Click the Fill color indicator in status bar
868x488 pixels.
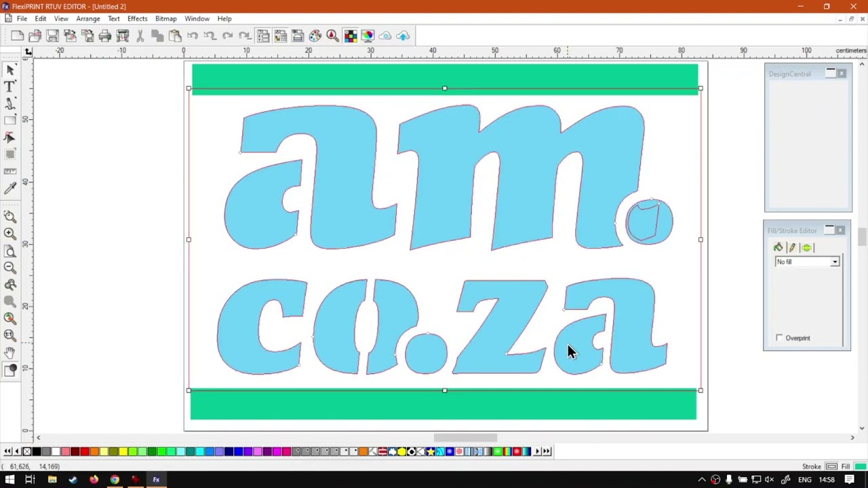[x=860, y=466]
